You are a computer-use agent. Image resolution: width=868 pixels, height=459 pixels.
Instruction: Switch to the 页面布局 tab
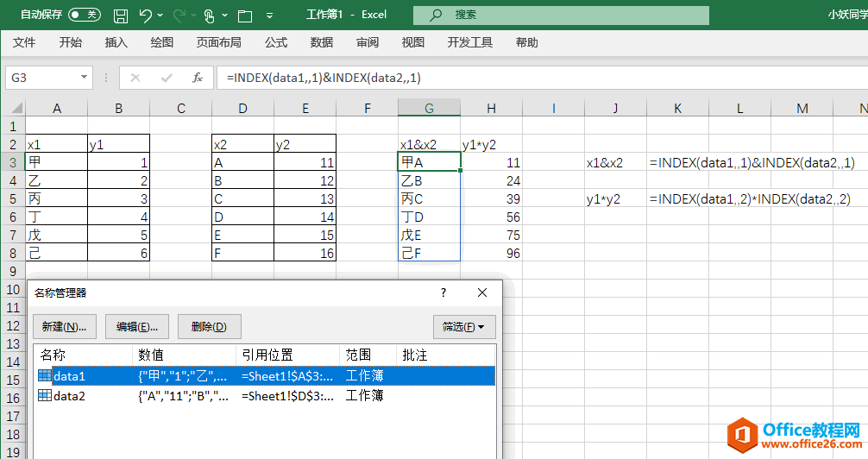(218, 42)
